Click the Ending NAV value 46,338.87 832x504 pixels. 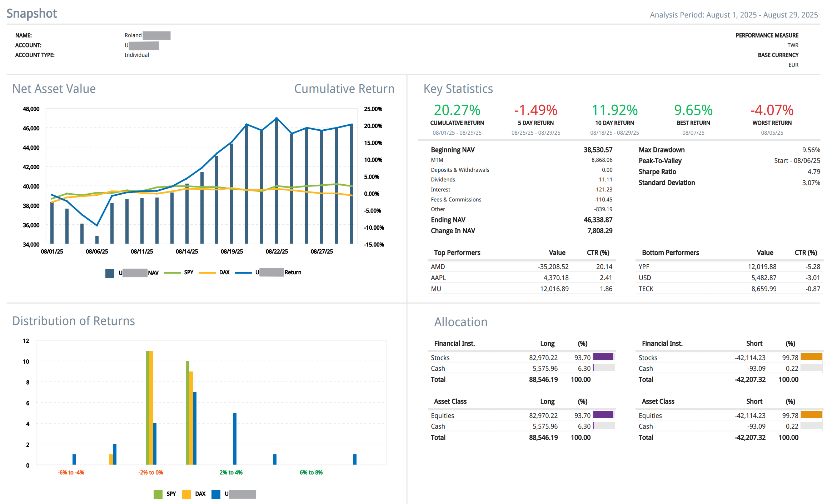tap(598, 220)
